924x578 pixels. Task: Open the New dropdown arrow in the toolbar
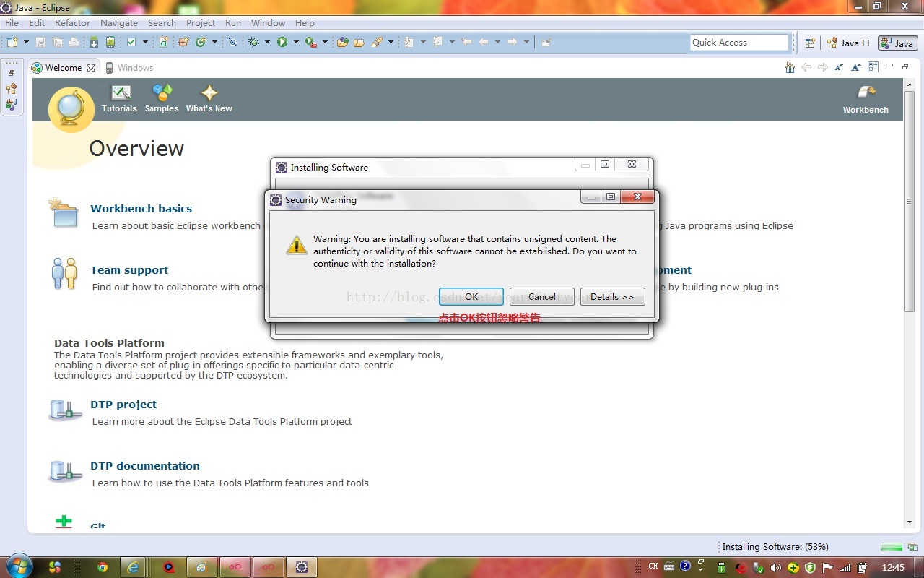click(26, 42)
